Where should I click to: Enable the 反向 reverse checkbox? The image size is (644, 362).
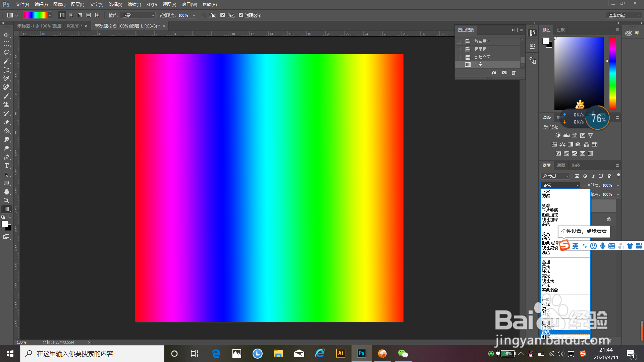coord(204,15)
